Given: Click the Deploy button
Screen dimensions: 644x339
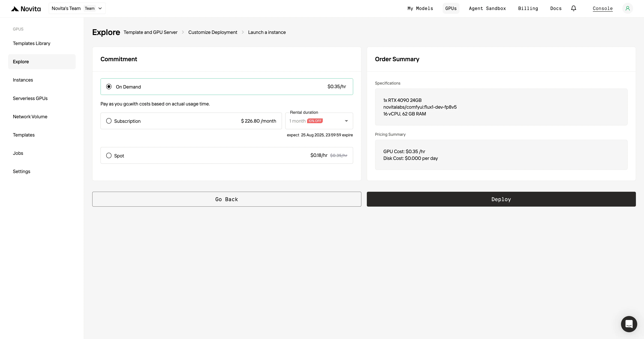Looking at the screenshot, I should click(x=501, y=199).
